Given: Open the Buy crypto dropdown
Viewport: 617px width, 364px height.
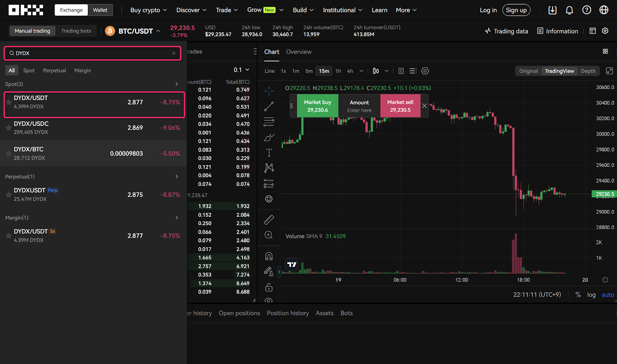Looking at the screenshot, I should click(148, 10).
